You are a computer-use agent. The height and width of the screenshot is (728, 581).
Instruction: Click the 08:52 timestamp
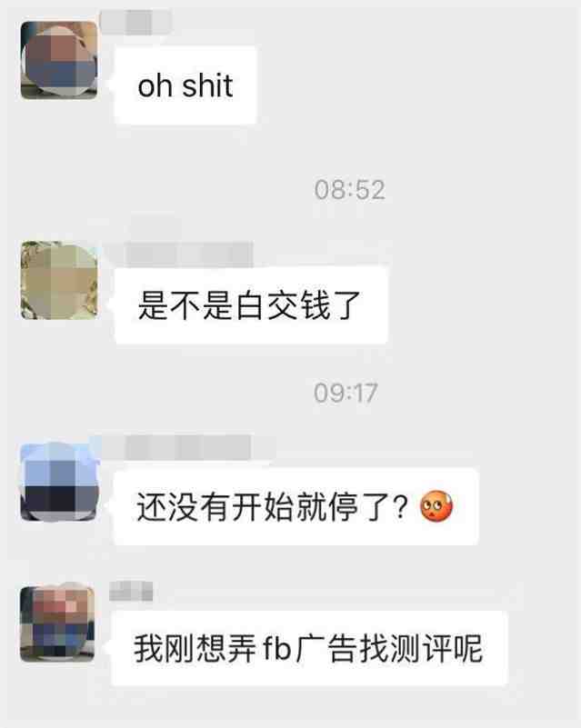pos(350,190)
